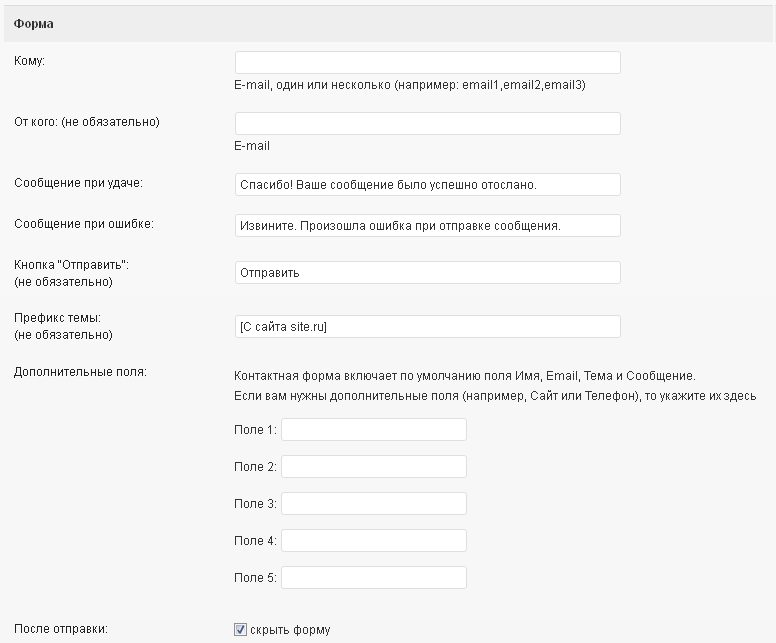Select the Кнопка Отправить label field
This screenshot has height=643, width=776.
click(x=428, y=273)
